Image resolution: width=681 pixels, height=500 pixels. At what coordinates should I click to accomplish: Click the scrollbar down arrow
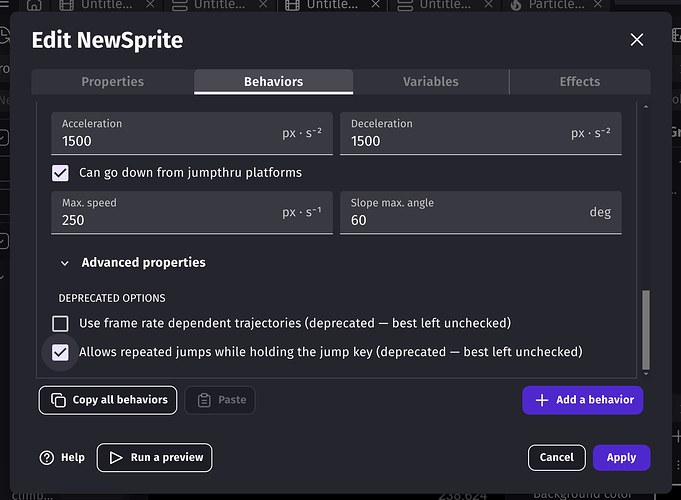(x=646, y=374)
